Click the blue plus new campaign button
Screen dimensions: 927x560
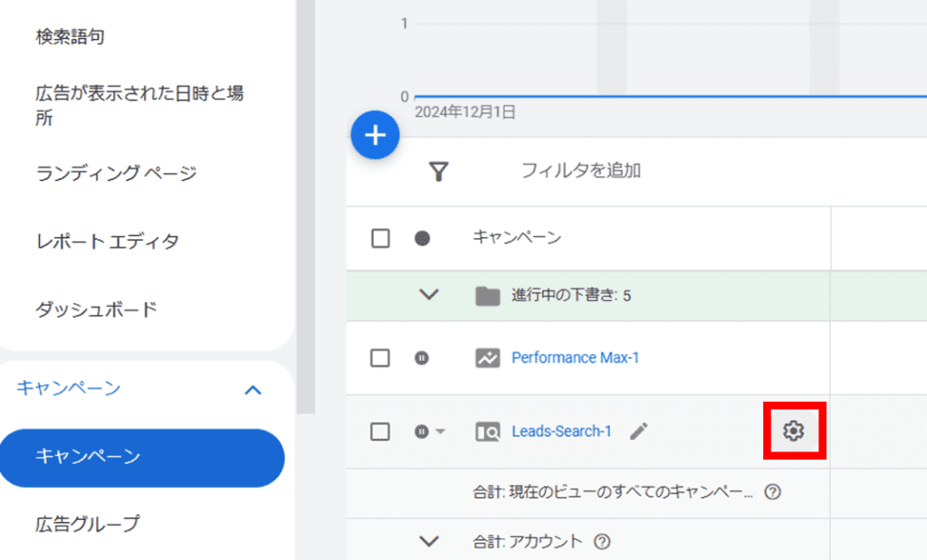click(x=375, y=135)
